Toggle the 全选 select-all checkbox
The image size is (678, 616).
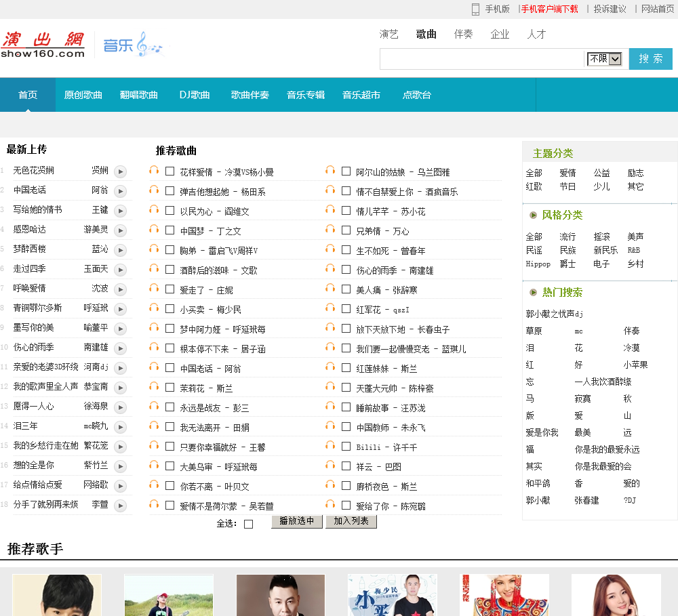pos(248,524)
